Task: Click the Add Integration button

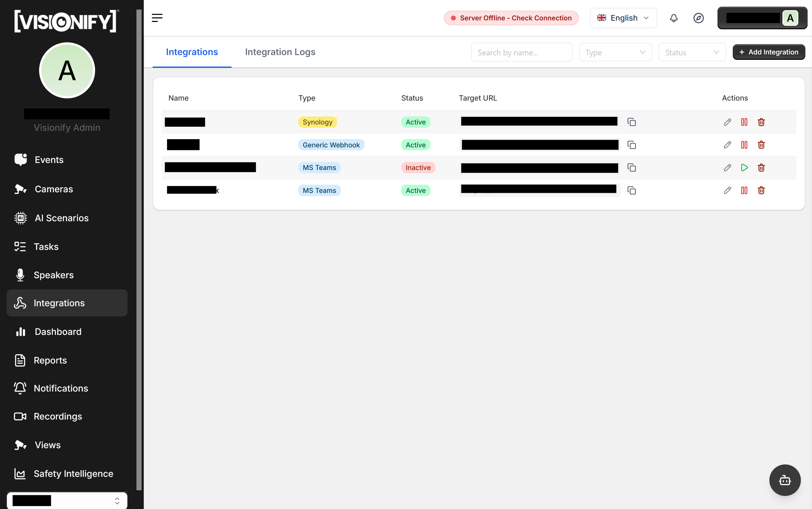Action: 769,52
